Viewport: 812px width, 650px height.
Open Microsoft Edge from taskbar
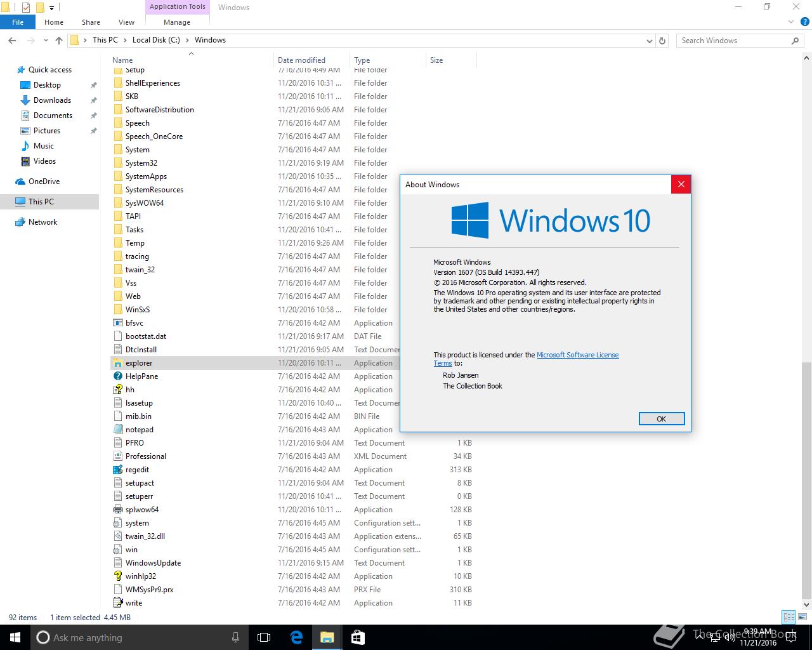pos(296,637)
